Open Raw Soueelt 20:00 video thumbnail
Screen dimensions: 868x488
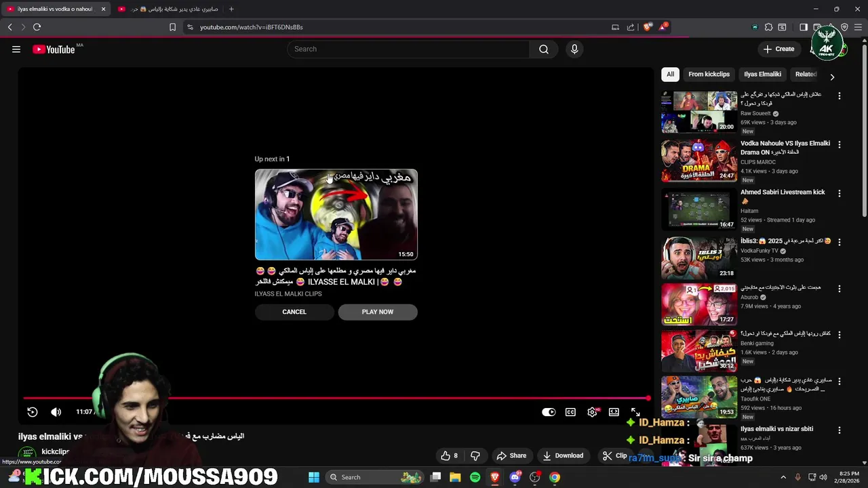pos(699,112)
